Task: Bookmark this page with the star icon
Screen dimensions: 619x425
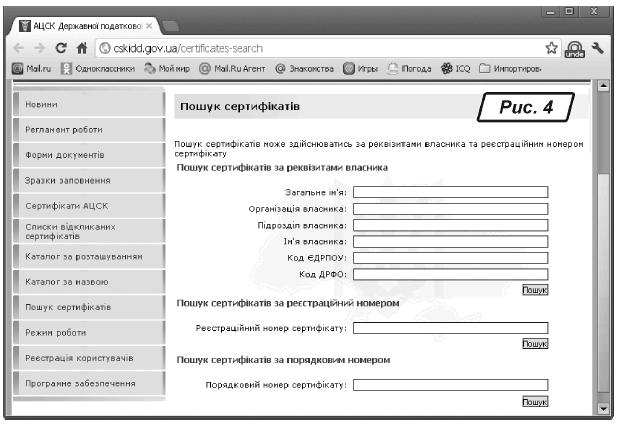Action: (551, 47)
